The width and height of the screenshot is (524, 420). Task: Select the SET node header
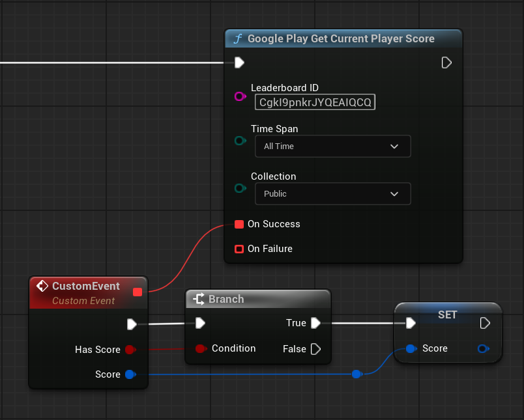[447, 315]
